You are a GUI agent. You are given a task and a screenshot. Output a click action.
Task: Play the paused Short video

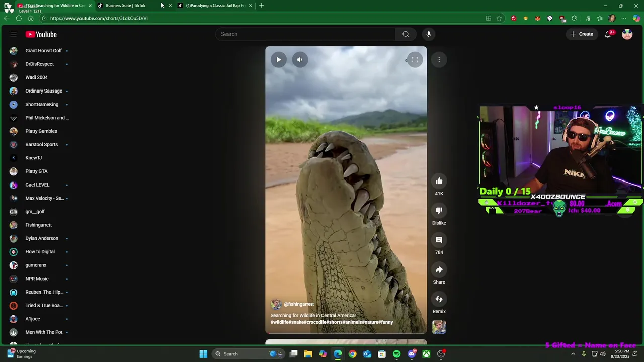pos(279,60)
